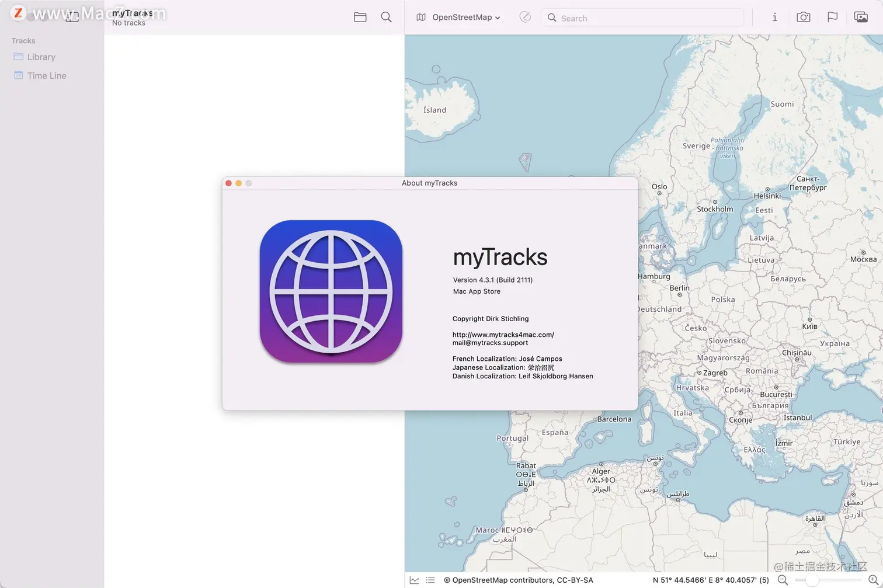This screenshot has height=588, width=883.
Task: Click Version 4.3.1 (Build 2111) text
Action: coord(493,280)
